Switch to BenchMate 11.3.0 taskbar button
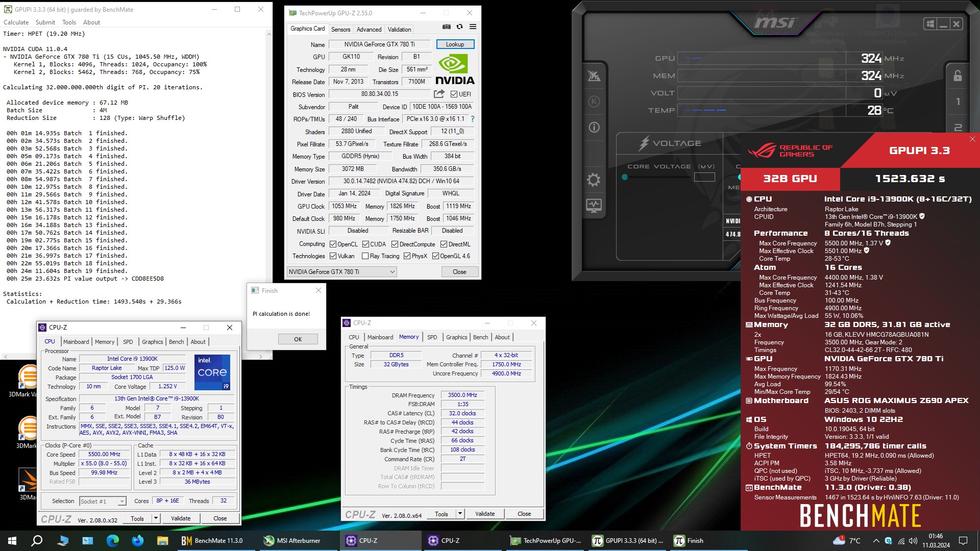Screen dimensions: 980x551 (x=213, y=541)
